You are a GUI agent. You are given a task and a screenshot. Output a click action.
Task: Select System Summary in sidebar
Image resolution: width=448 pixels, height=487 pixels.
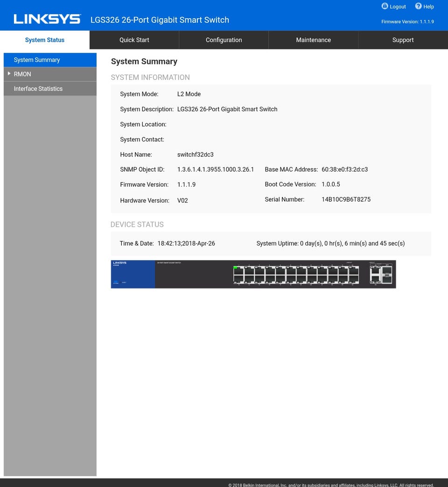coord(50,60)
